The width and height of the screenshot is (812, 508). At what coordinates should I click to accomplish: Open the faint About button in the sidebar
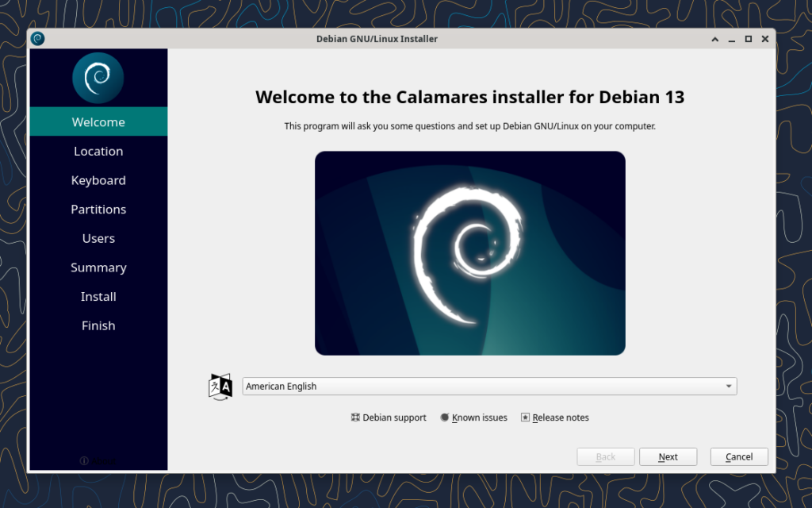point(98,461)
